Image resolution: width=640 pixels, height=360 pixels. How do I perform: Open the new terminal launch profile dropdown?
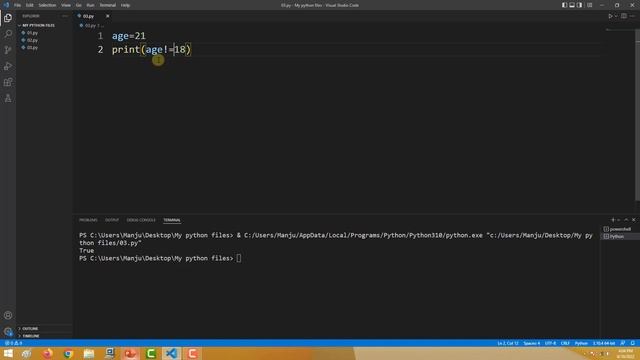point(618,220)
